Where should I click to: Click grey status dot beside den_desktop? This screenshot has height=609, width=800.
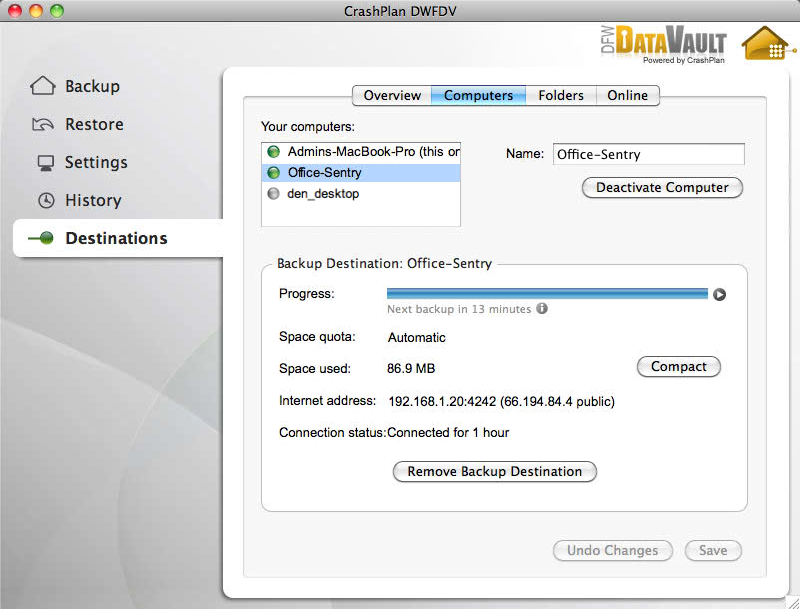tap(274, 194)
